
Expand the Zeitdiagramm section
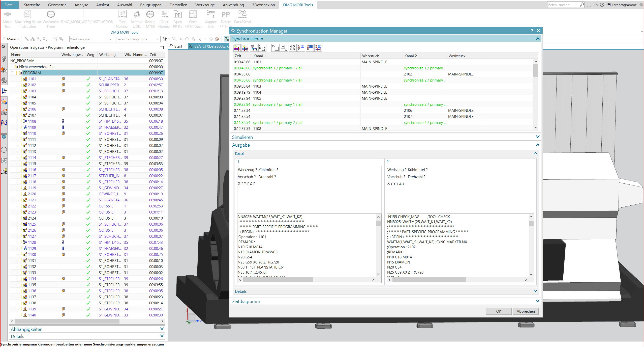click(538, 301)
